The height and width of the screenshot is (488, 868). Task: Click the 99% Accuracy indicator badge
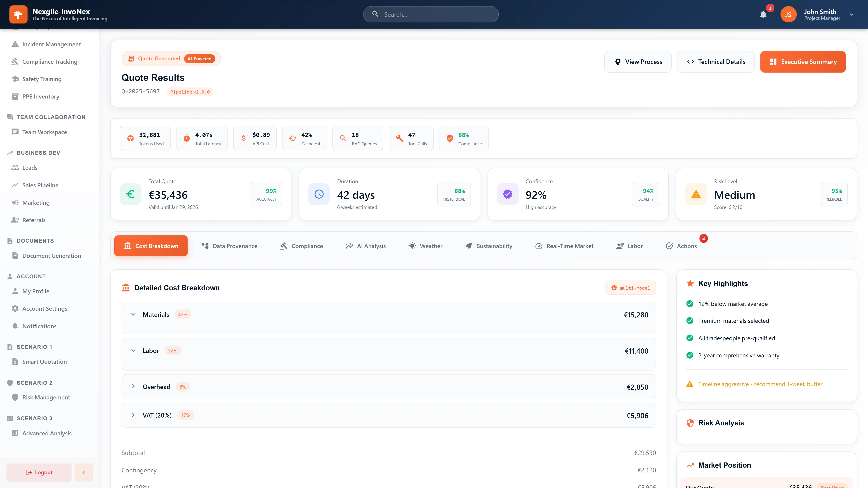[266, 194]
